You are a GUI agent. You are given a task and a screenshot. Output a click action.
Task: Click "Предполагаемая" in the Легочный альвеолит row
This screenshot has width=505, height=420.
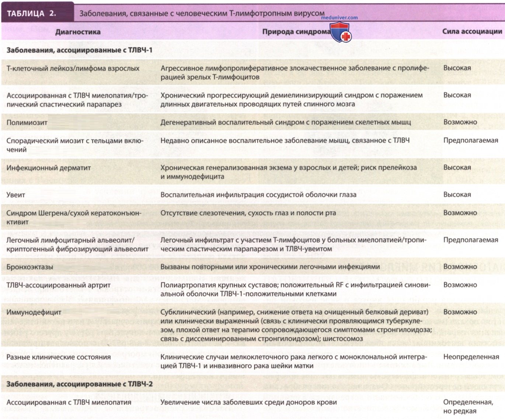[x=471, y=240]
